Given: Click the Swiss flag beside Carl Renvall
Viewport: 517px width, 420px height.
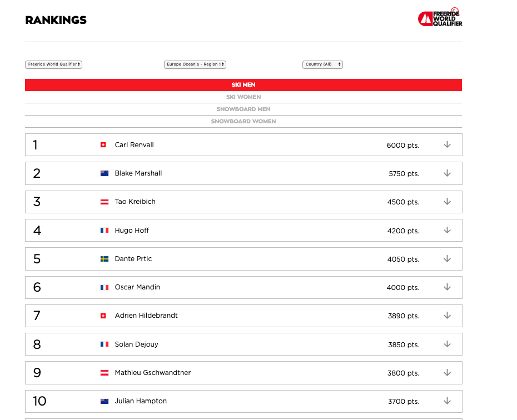Looking at the screenshot, I should coord(103,145).
